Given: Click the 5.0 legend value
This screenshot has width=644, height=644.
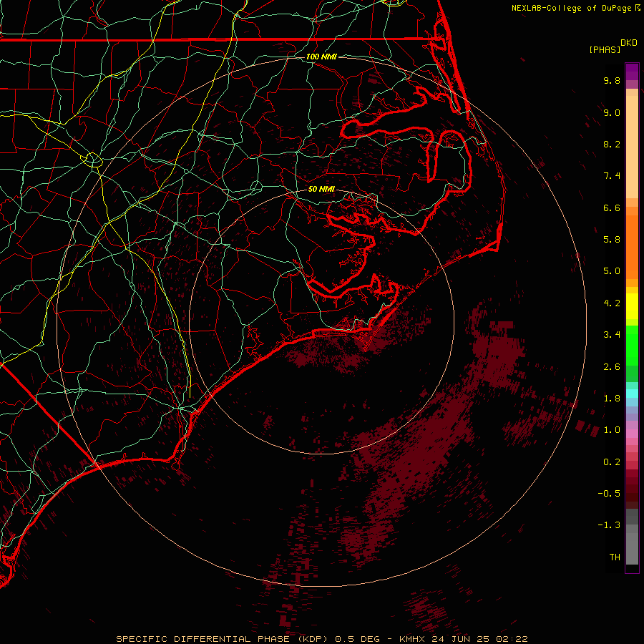Looking at the screenshot, I should (612, 271).
